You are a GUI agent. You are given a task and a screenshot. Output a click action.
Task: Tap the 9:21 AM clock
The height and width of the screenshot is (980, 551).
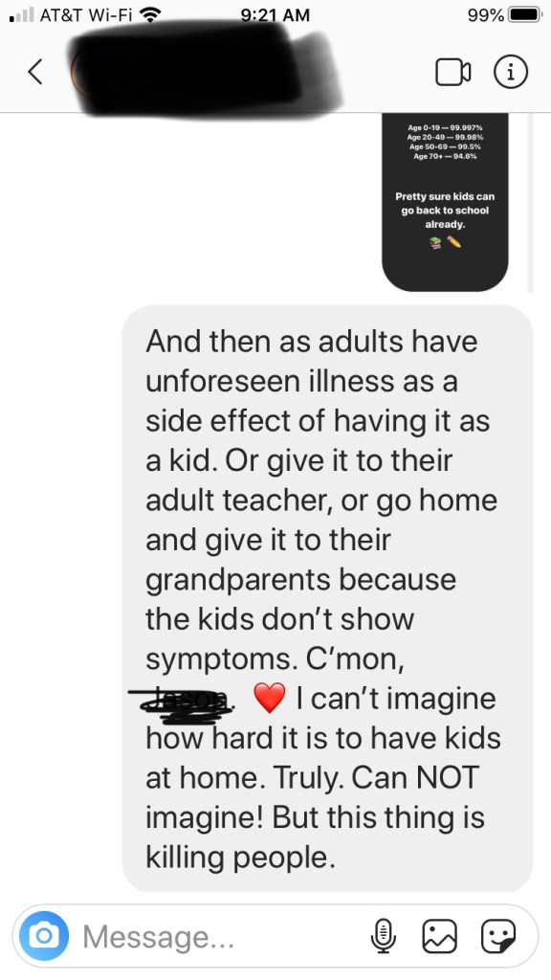point(275,15)
